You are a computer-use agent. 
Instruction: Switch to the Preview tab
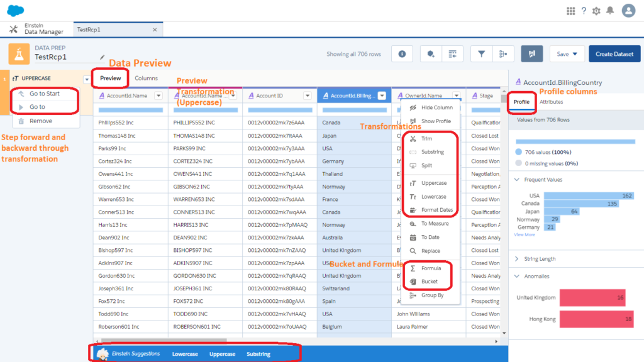(111, 78)
